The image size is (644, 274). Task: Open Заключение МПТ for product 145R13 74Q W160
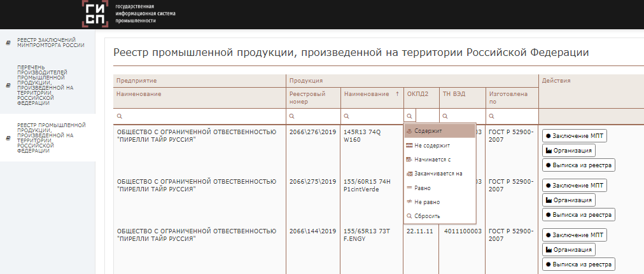573,135
